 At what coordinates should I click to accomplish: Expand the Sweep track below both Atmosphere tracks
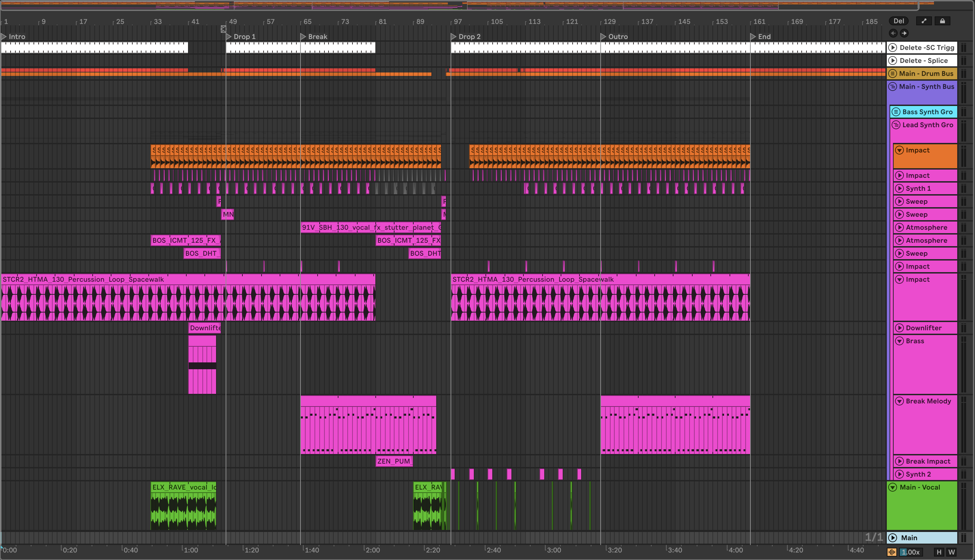tap(899, 253)
